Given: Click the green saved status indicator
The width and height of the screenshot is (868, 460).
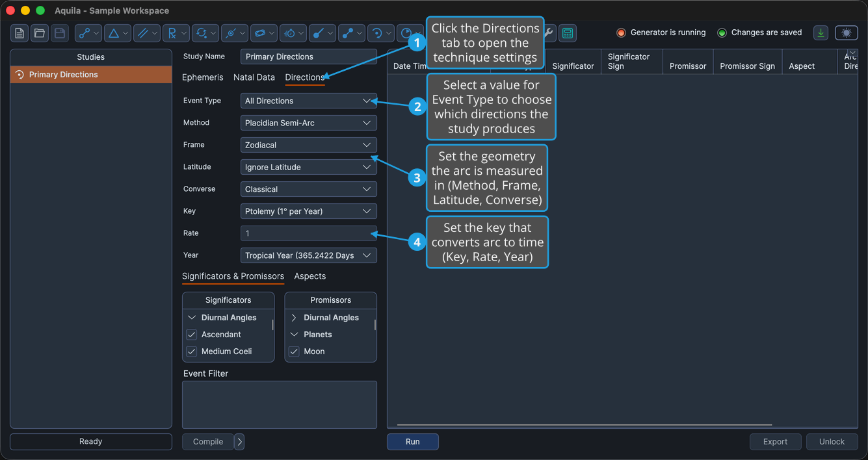Looking at the screenshot, I should click(x=722, y=32).
